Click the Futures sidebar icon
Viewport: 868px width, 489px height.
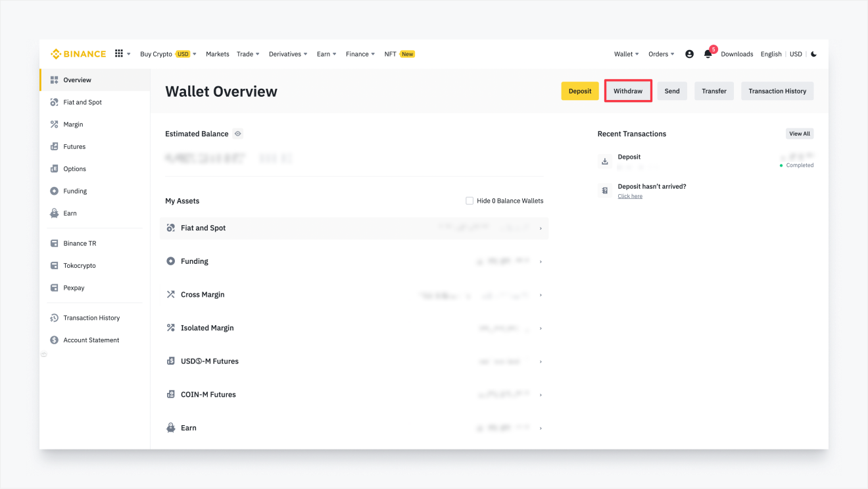55,147
